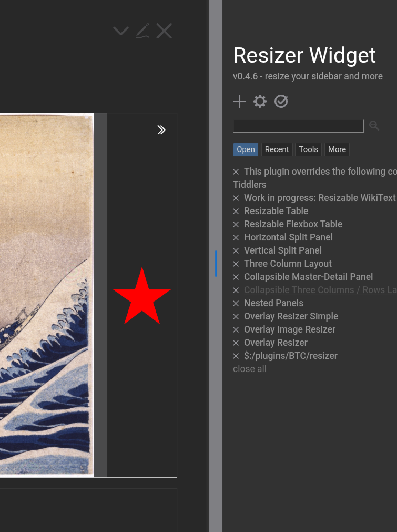397x532 pixels.
Task: Switch to the Open tab
Action: click(246, 149)
